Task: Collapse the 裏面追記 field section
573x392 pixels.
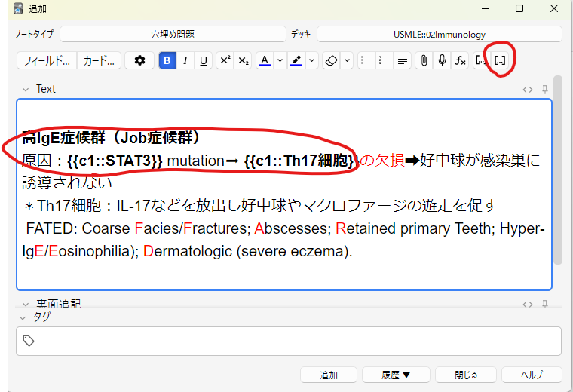Action: click(25, 304)
